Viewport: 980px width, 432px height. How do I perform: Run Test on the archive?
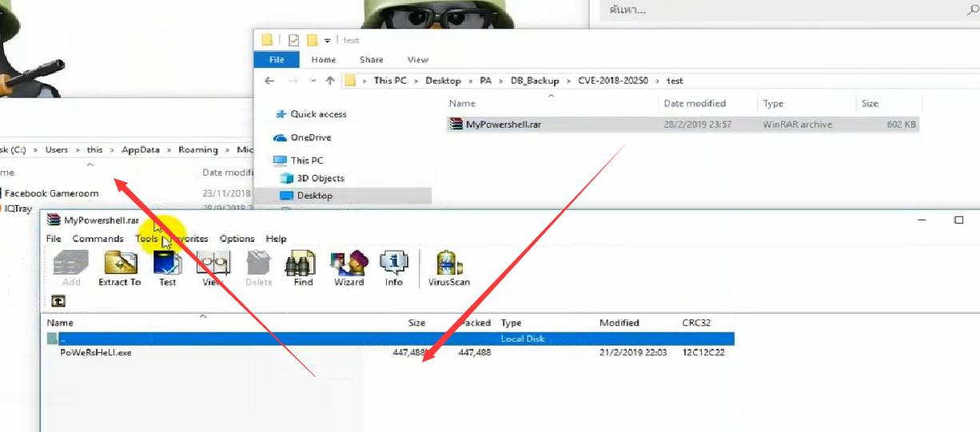point(167,268)
